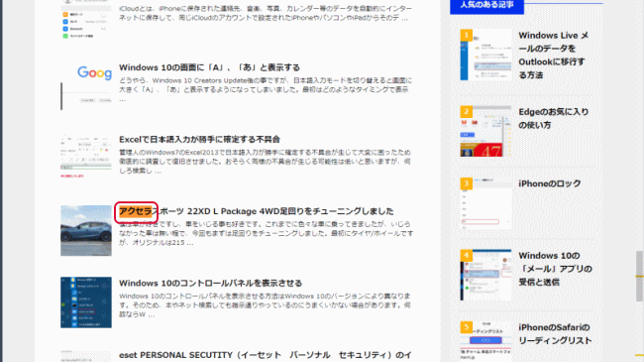Image resolution: width=644 pixels, height=362 pixels.
Task: Click the vertical page scrollbar thumb
Action: click(639, 277)
